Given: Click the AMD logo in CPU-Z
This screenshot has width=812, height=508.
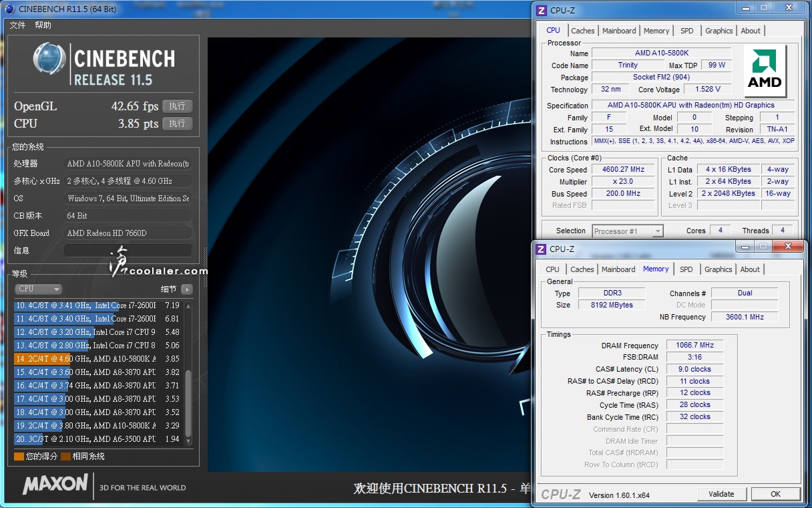Looking at the screenshot, I should click(765, 71).
